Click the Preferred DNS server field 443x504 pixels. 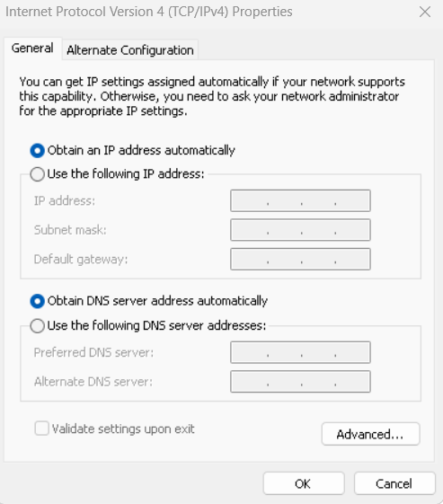click(300, 352)
